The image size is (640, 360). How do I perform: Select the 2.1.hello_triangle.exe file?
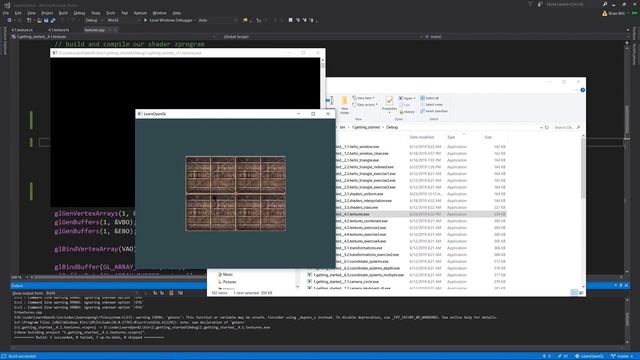click(x=357, y=160)
